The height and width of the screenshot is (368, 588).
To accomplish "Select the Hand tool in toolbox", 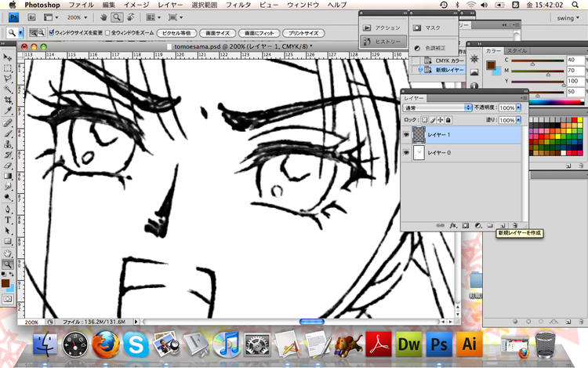I will pos(8,253).
